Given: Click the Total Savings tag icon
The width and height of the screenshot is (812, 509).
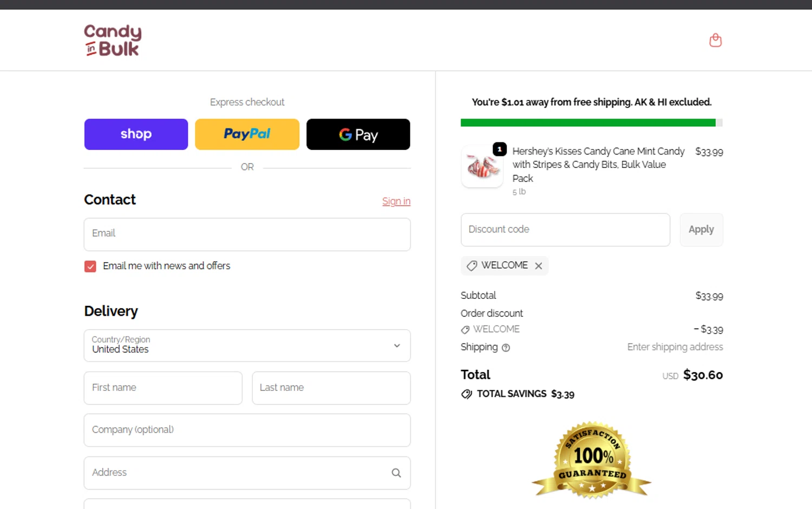Looking at the screenshot, I should [x=466, y=394].
